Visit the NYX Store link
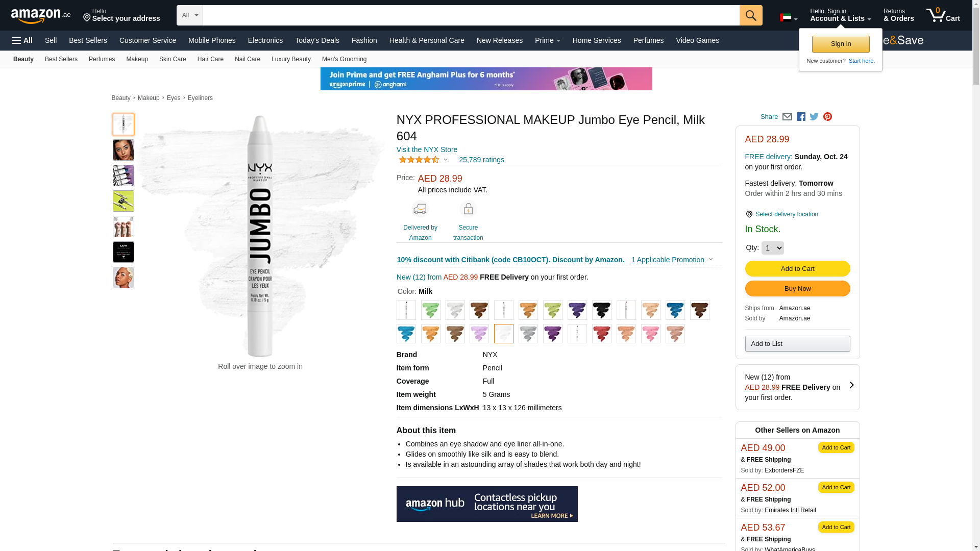This screenshot has width=980, height=551. 427,149
